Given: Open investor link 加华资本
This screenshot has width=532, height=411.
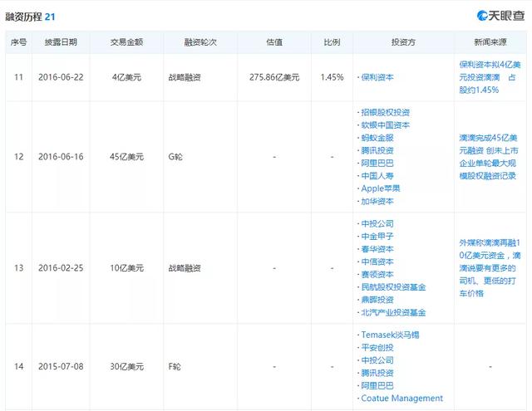Looking at the screenshot, I should [377, 201].
